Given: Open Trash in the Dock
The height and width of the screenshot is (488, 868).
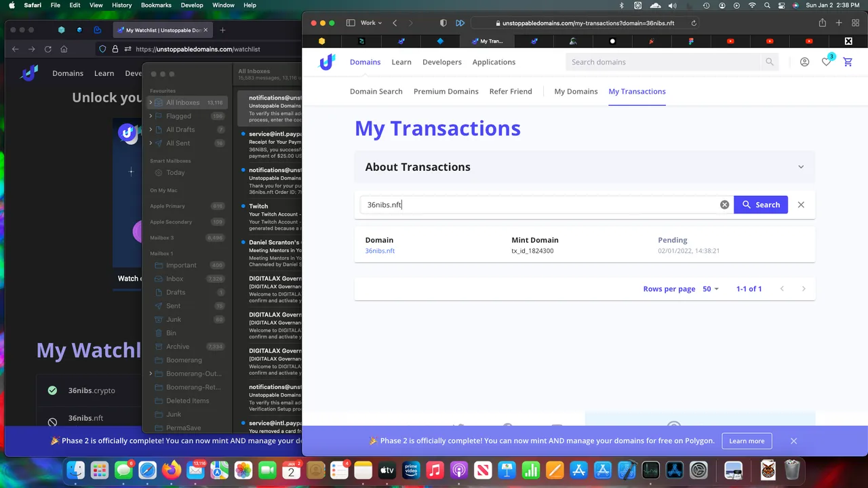Looking at the screenshot, I should (792, 470).
